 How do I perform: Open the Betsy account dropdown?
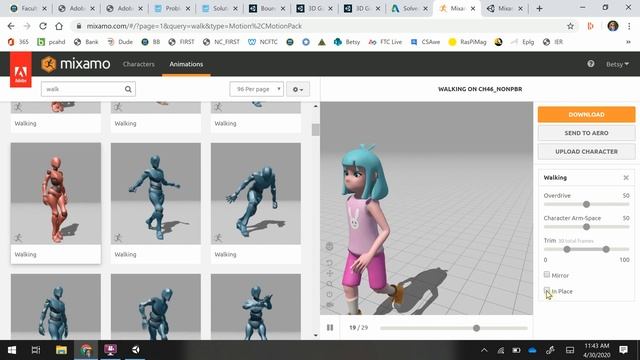pyautogui.click(x=617, y=64)
